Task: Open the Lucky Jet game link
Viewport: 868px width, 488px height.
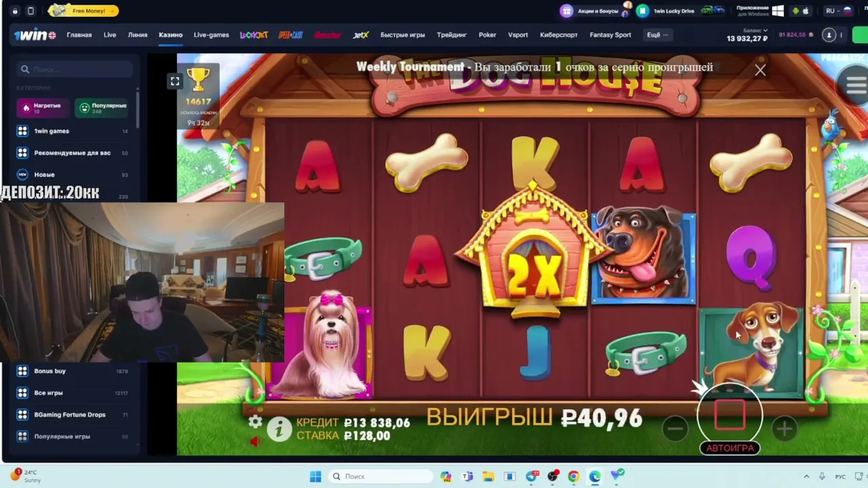Action: (x=254, y=35)
